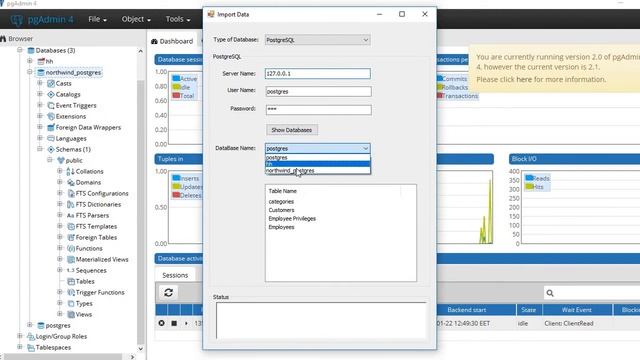Expand the session row details arrow
640x360 pixels.
coord(186,323)
